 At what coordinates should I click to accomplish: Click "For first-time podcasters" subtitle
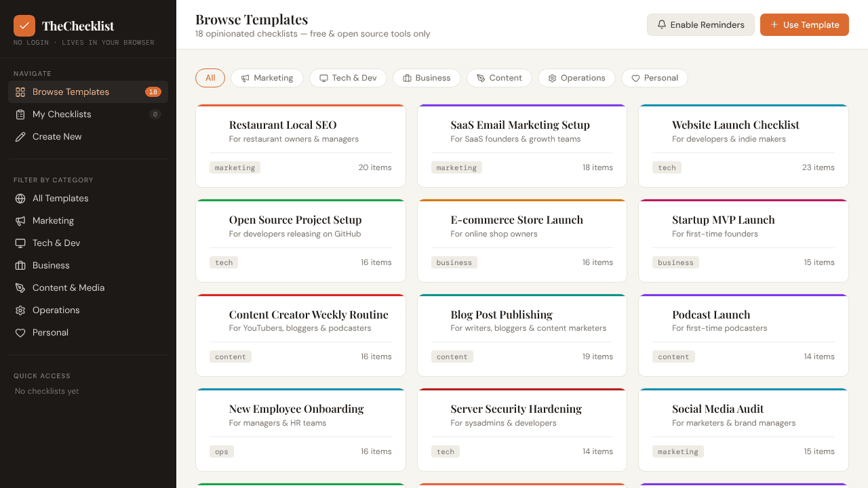click(719, 328)
